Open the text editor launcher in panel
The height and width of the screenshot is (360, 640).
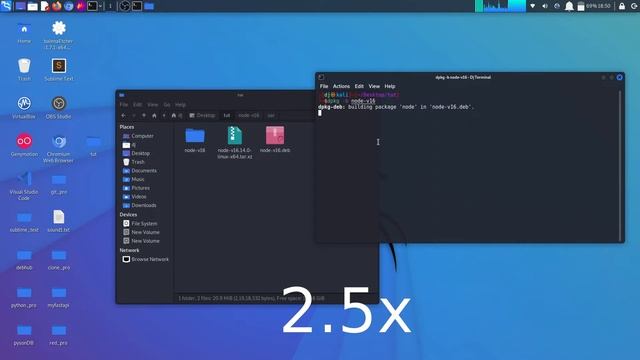(x=44, y=6)
